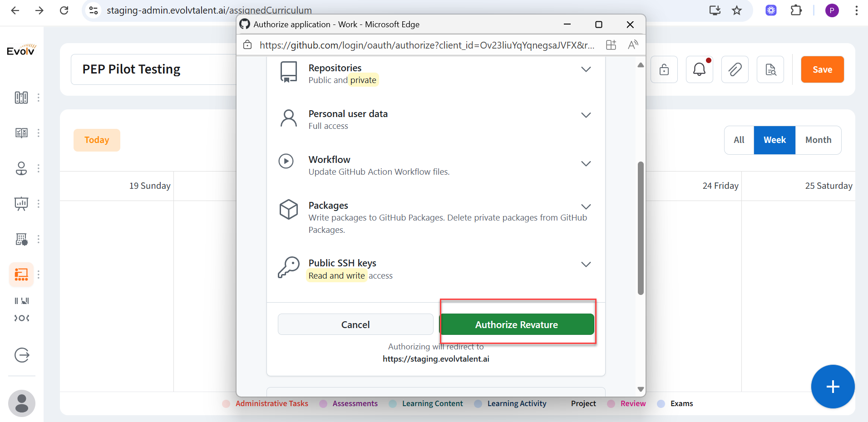868x422 pixels.
Task: Click the Learning Content legend item
Action: click(426, 403)
